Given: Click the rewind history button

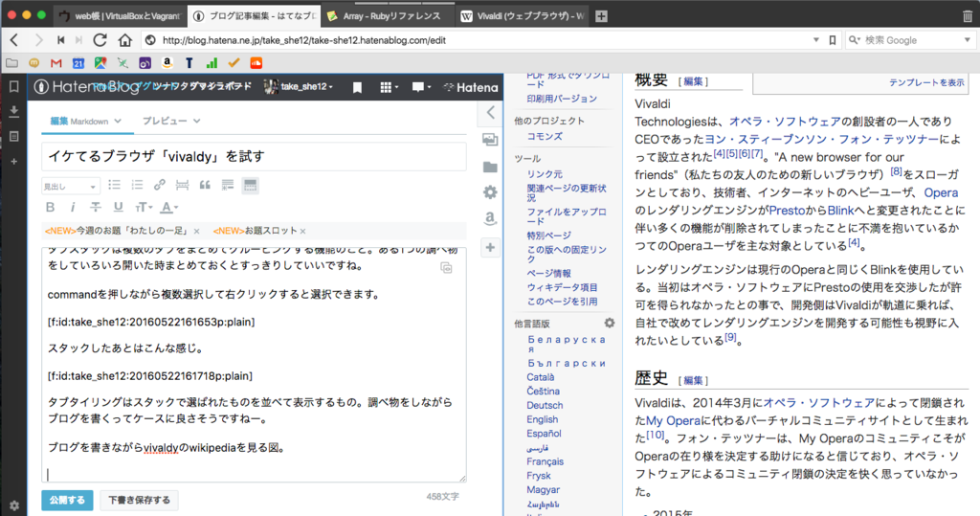Looking at the screenshot, I should tap(60, 40).
